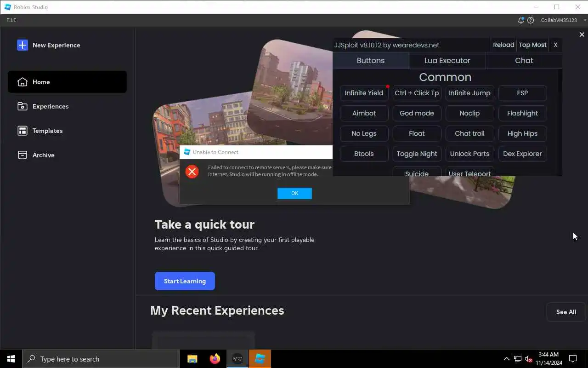Click the New Experience plus icon

click(22, 45)
